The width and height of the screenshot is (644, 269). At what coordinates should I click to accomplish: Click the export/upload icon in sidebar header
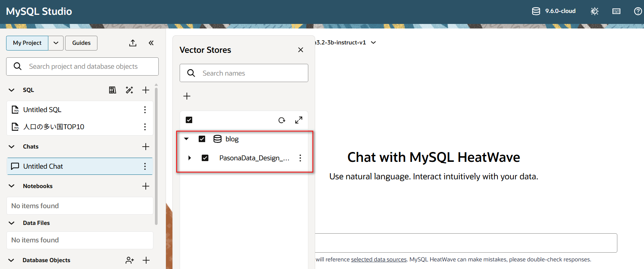point(132,43)
